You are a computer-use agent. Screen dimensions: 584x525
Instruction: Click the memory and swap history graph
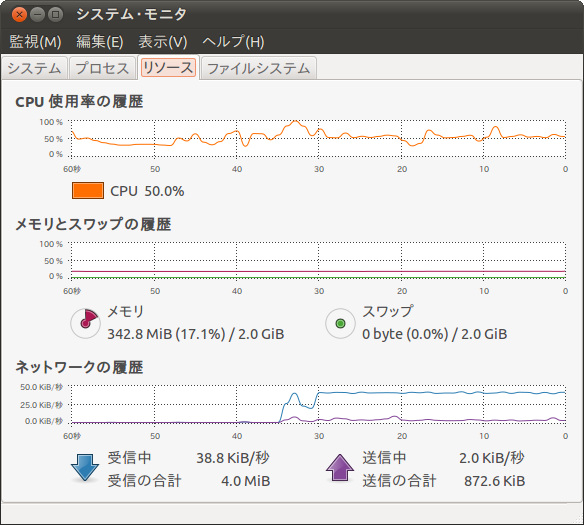click(x=318, y=261)
